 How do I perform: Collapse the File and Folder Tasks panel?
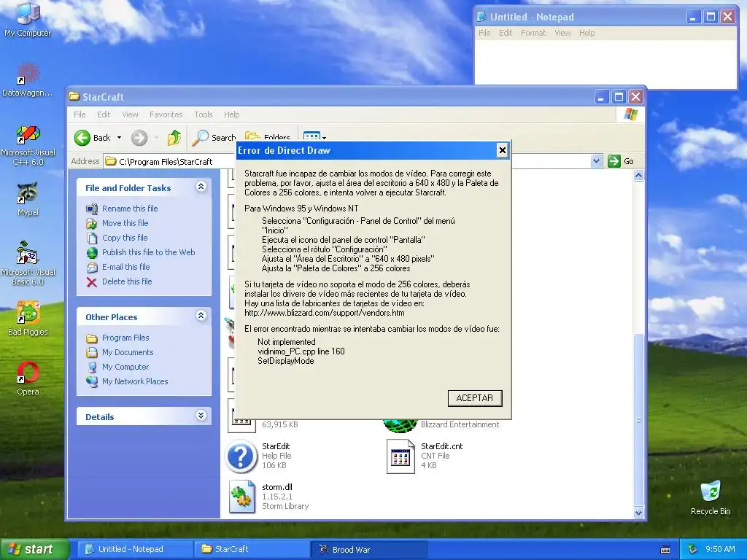[201, 187]
